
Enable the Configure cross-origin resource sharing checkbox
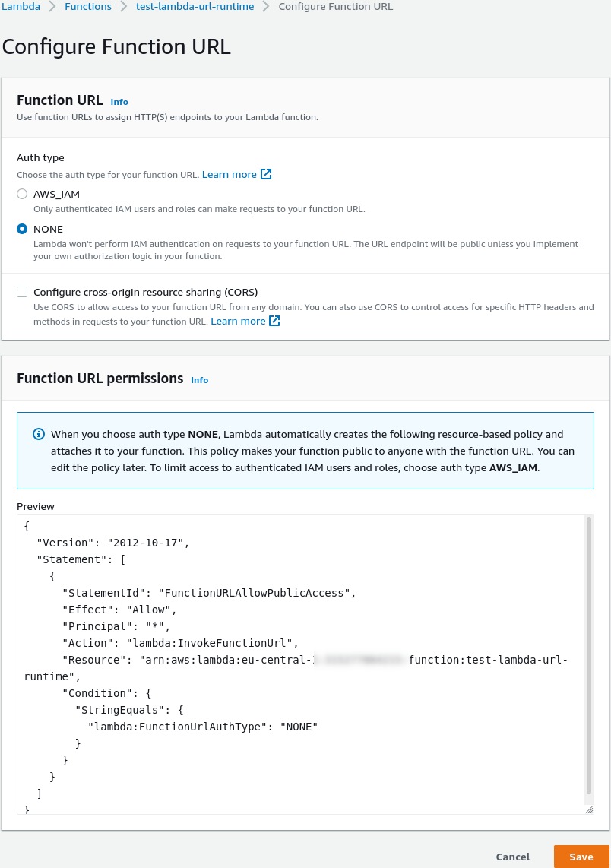click(22, 292)
